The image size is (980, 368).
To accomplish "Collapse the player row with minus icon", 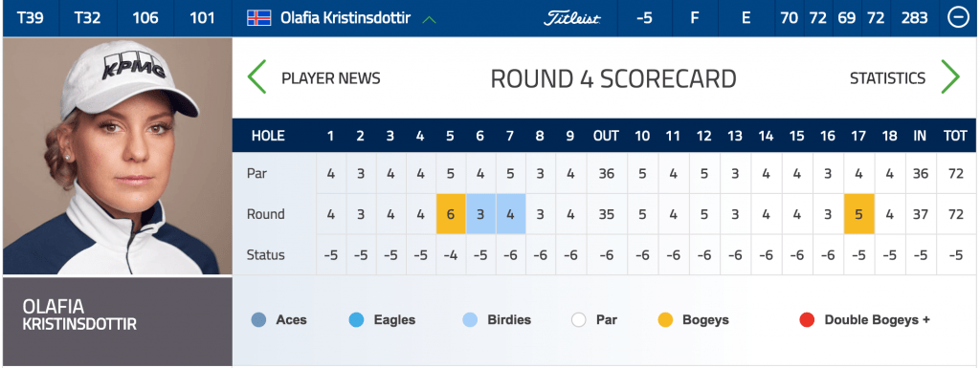I will (957, 18).
